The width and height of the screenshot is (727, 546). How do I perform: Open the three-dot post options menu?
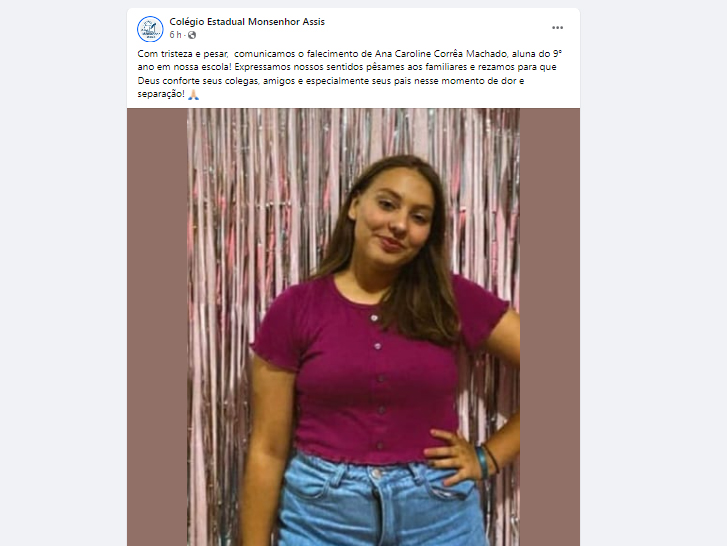[x=557, y=28]
